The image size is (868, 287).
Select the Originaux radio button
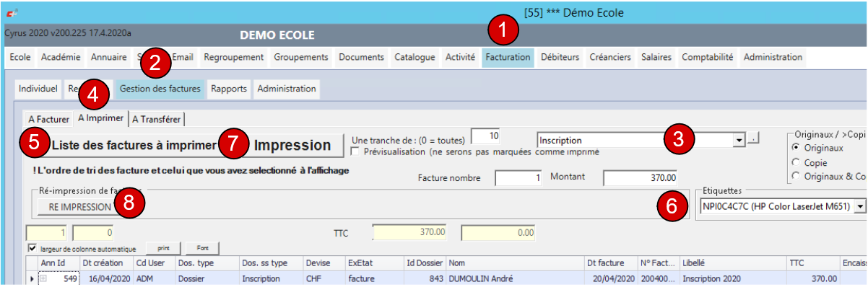click(797, 148)
